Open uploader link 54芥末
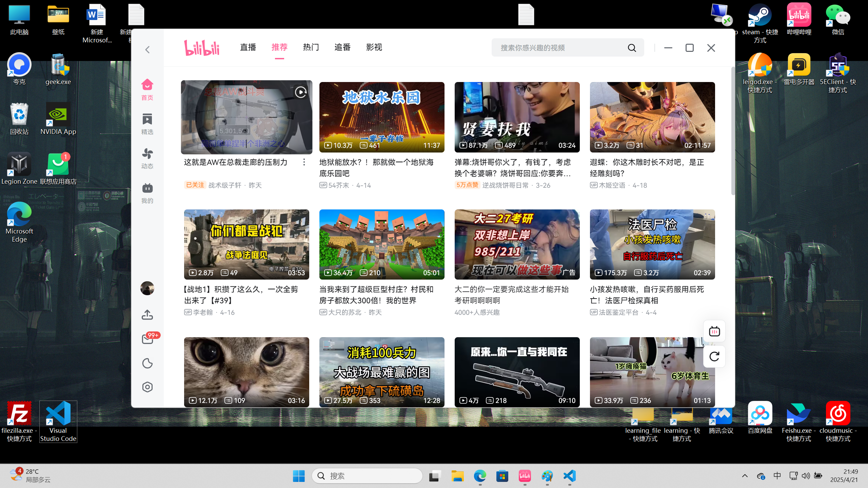868x488 pixels. (338, 185)
